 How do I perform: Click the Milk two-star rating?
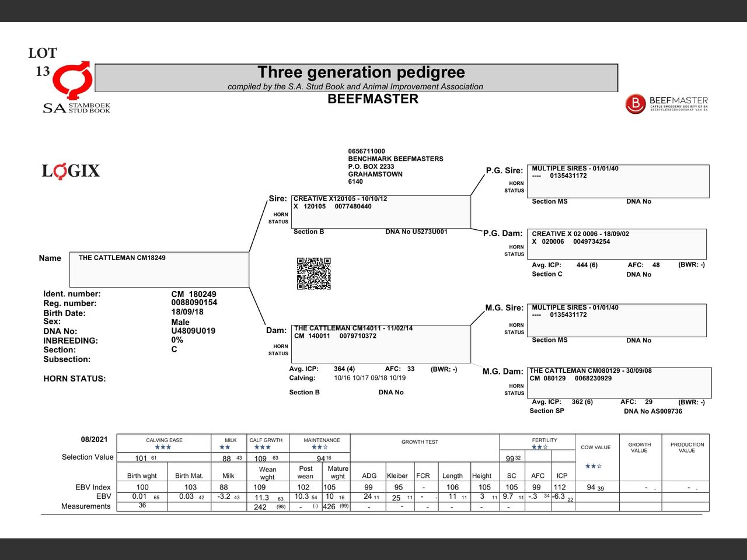pos(225,447)
